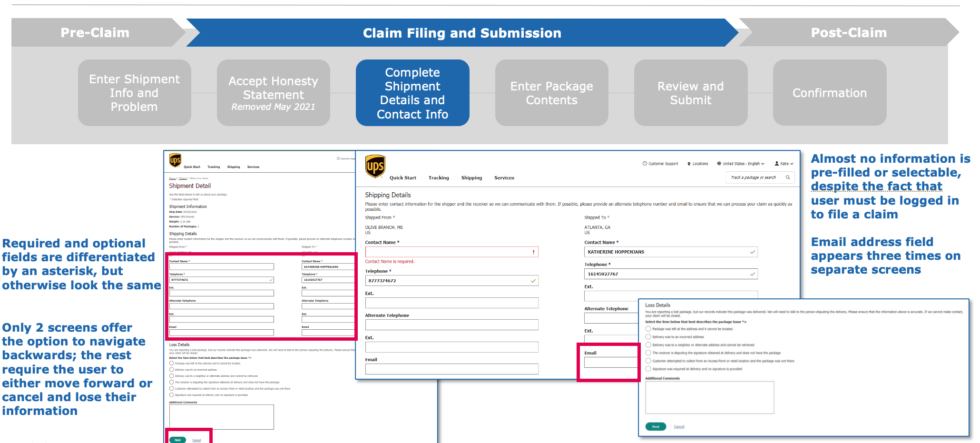Image resolution: width=980 pixels, height=443 pixels.
Task: Select 'Package was left at the address' in the Shipment Detail screenshot
Action: tap(172, 364)
